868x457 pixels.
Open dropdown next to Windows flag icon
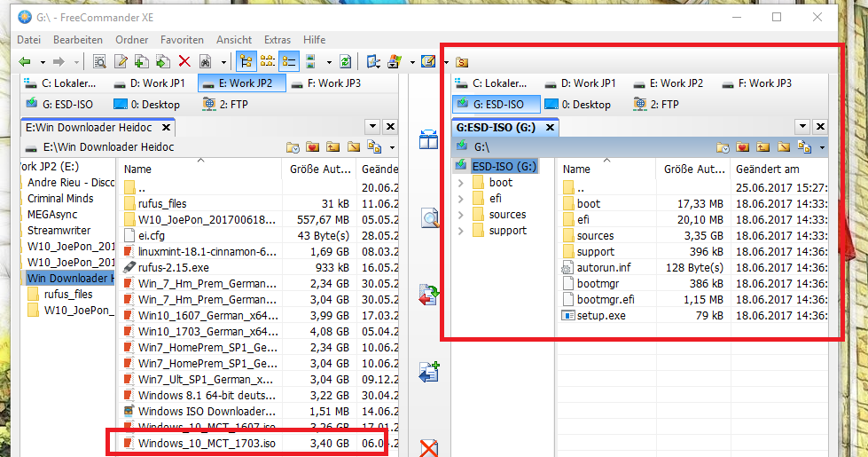[412, 62]
